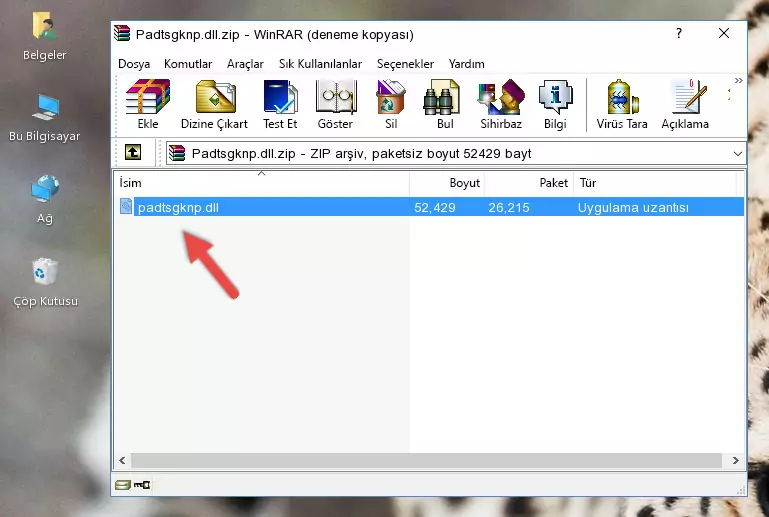Start Virüs Tara scan

[622, 104]
